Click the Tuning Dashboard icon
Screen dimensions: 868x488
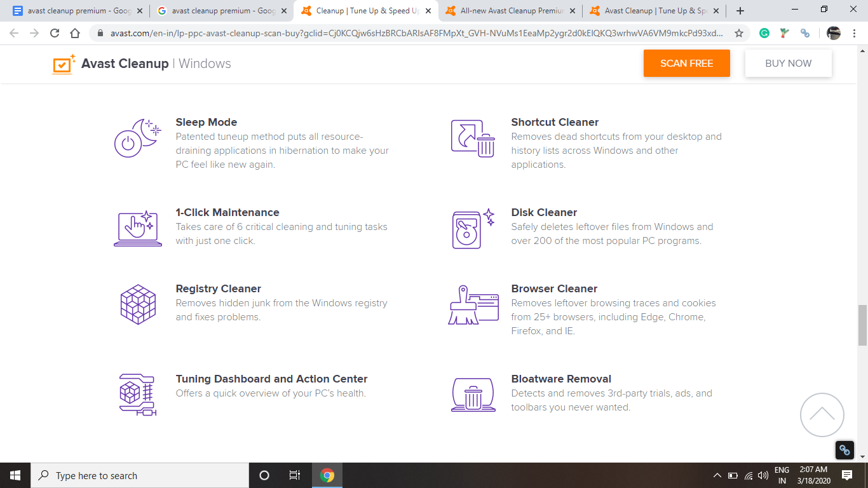(138, 395)
